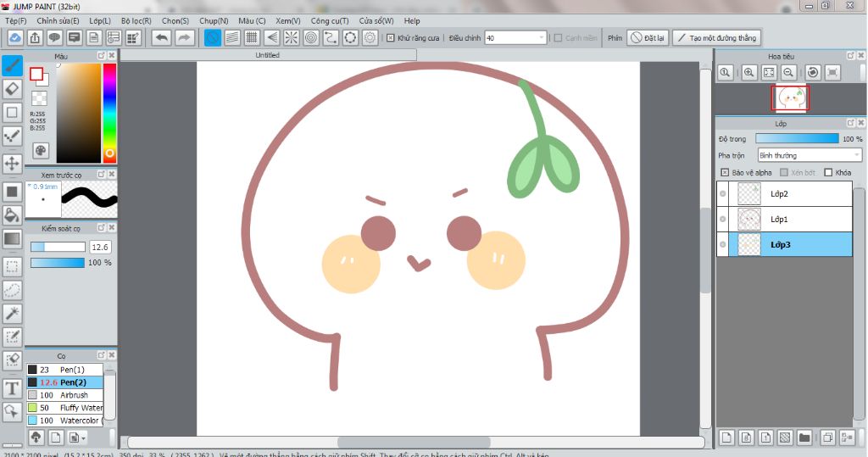Screen dimensions: 868x457
Task: Open the cloud save icon
Action: click(x=15, y=37)
